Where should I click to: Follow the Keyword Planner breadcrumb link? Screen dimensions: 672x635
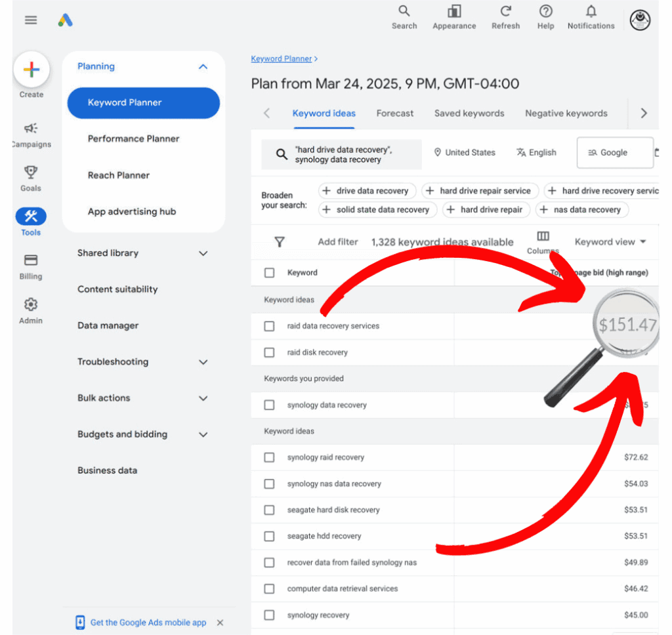click(281, 58)
